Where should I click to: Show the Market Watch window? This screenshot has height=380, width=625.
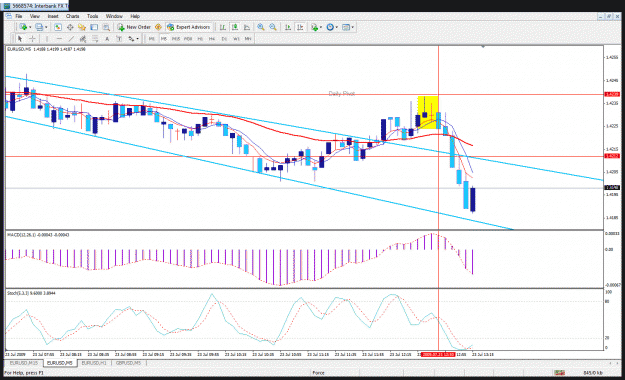[x=58, y=27]
